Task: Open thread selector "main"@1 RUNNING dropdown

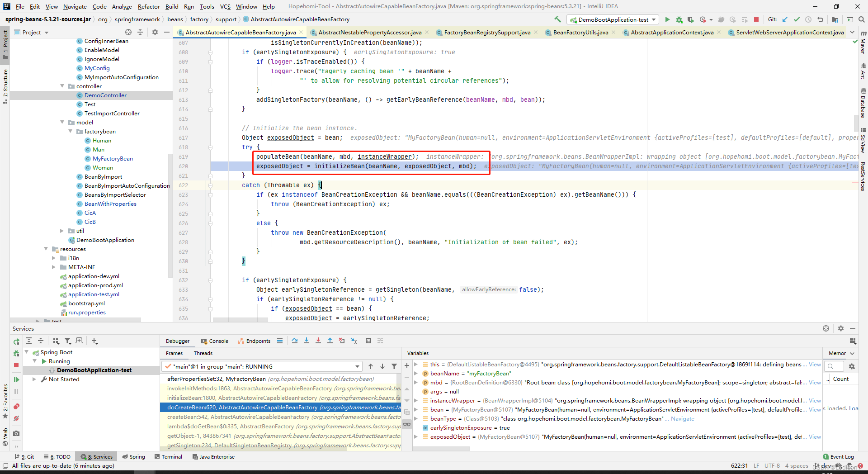Action: (263, 366)
